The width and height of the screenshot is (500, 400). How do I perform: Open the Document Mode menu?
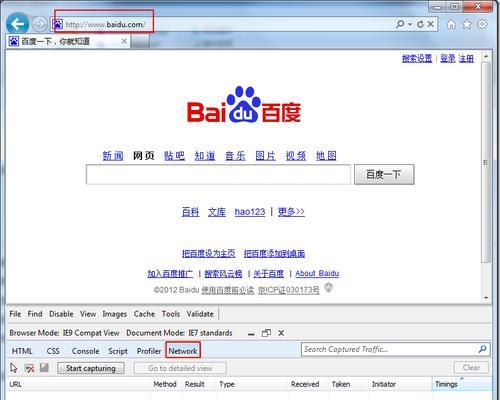pos(179,333)
